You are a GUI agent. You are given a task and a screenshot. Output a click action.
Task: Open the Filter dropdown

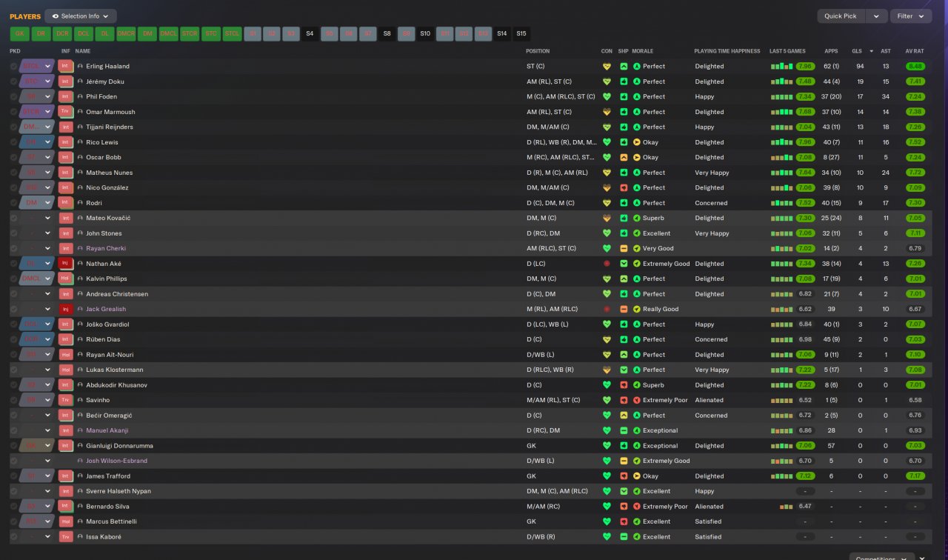pyautogui.click(x=911, y=16)
